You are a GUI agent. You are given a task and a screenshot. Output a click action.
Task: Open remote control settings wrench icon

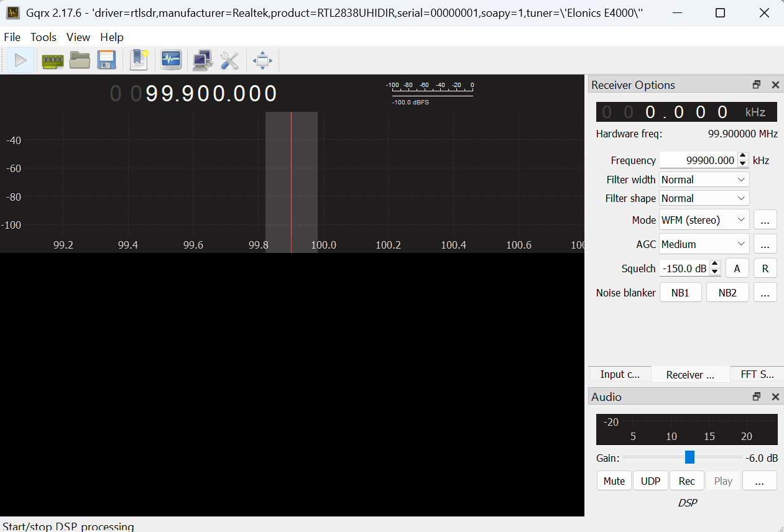229,60
